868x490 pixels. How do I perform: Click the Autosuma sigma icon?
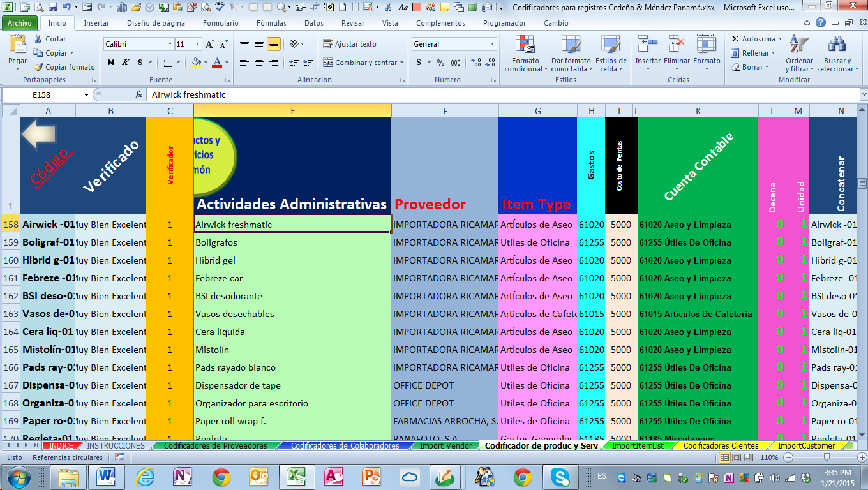tap(735, 39)
